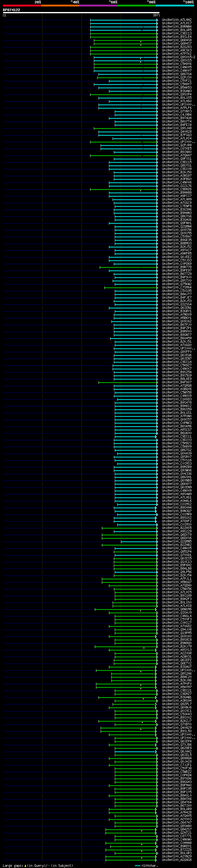Click the Large gaps legend text
Screen dimensions: 197x868
38,866
